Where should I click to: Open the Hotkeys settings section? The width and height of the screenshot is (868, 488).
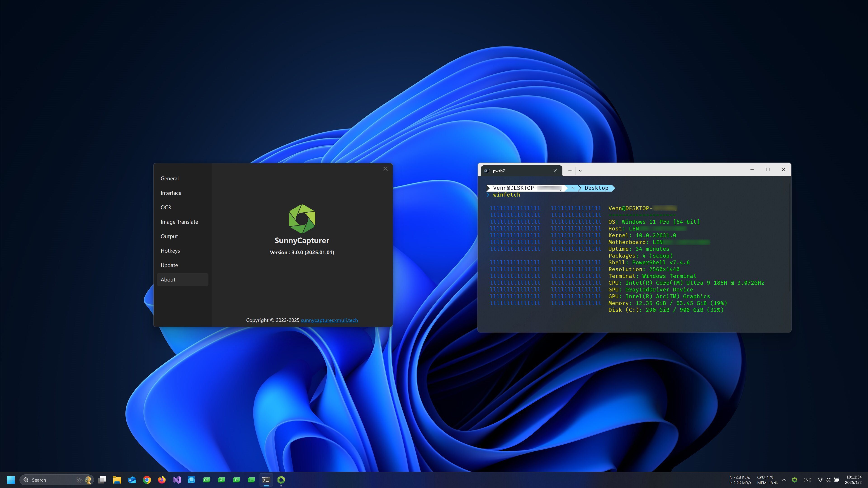[182, 251]
